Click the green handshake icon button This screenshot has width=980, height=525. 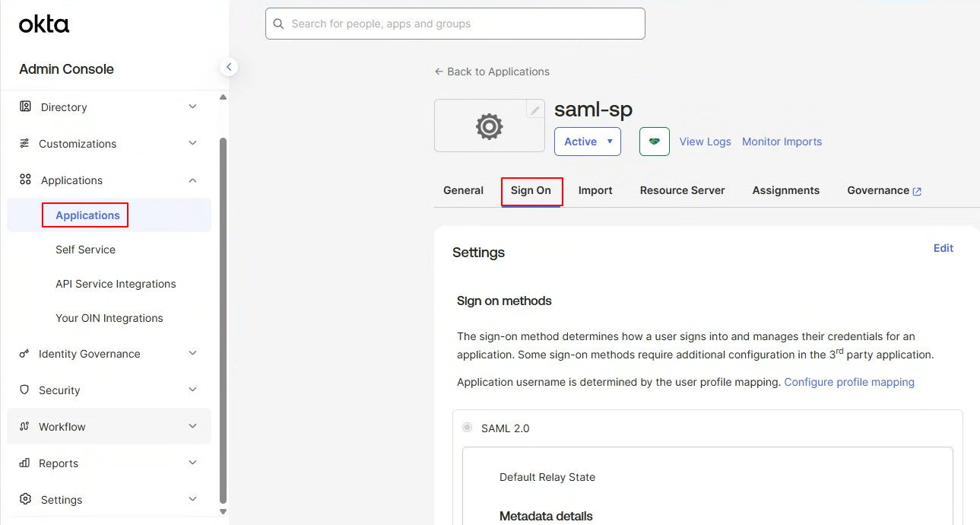pos(655,142)
